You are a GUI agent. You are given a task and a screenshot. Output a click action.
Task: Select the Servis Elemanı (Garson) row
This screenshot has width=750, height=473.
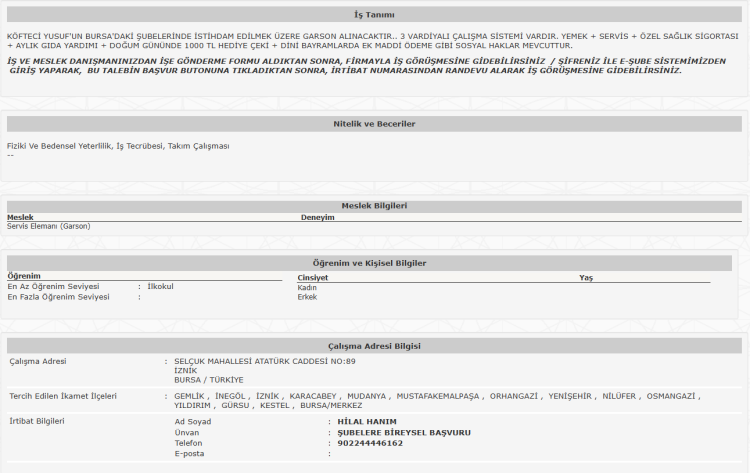[x=49, y=226]
